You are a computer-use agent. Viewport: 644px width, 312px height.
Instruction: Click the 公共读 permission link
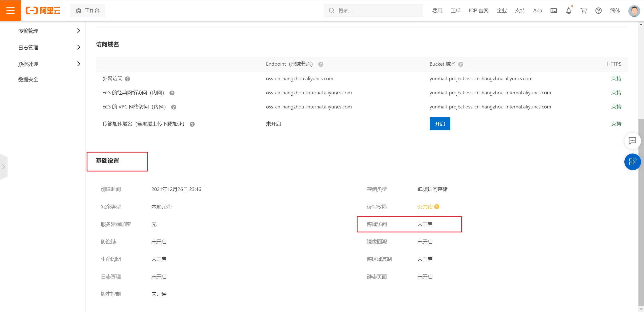[425, 207]
